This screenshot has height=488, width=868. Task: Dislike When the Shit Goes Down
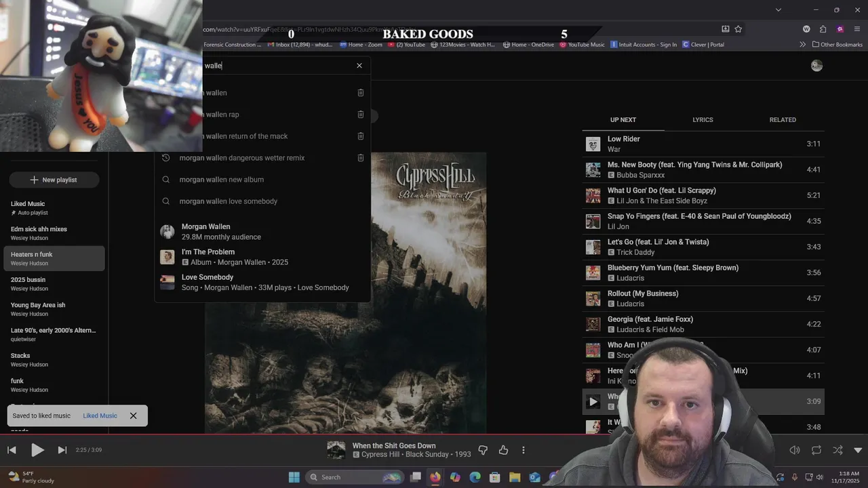coord(483,450)
